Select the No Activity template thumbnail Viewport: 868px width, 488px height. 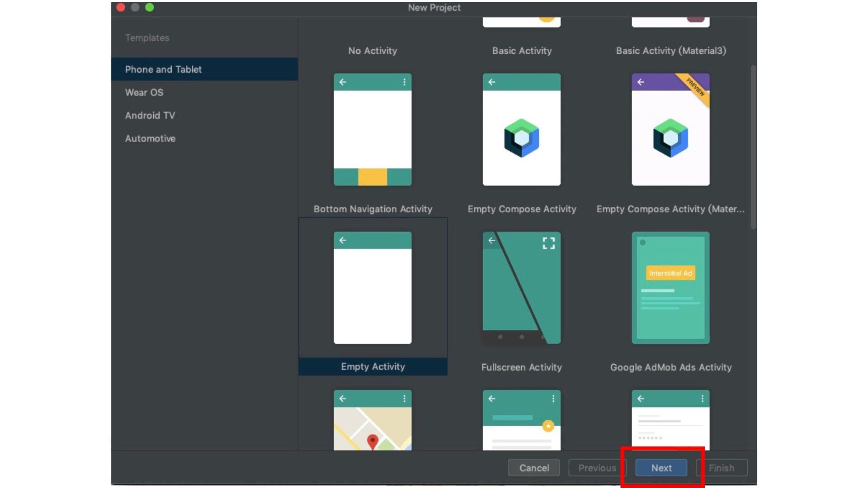pos(372,51)
